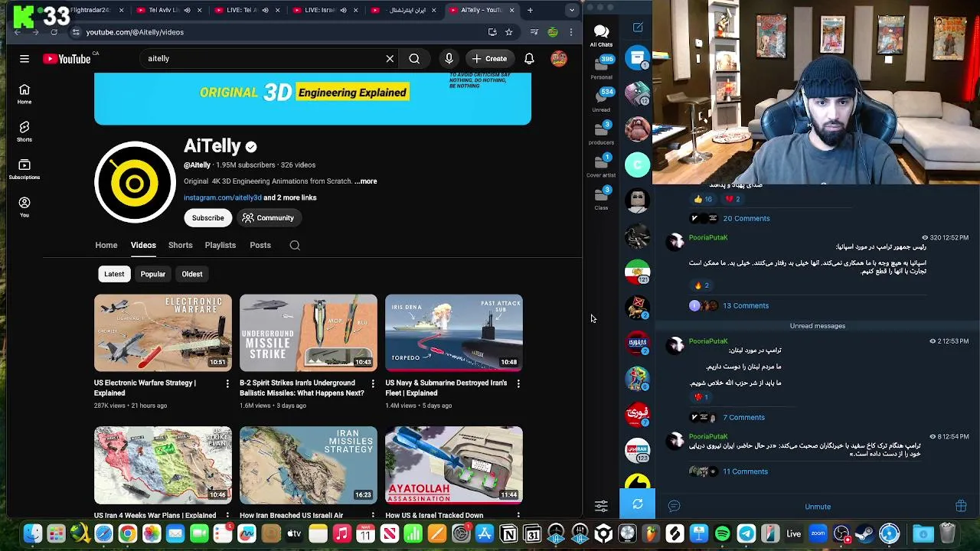The image size is (980, 551).
Task: Compose a new Telegram message
Action: (638, 28)
